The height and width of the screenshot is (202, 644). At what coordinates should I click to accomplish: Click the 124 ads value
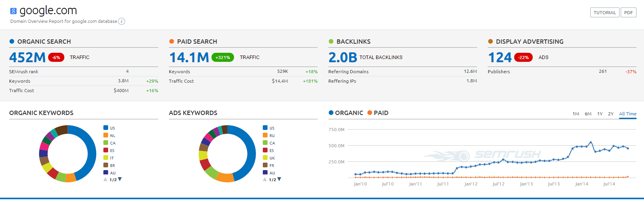(x=500, y=57)
